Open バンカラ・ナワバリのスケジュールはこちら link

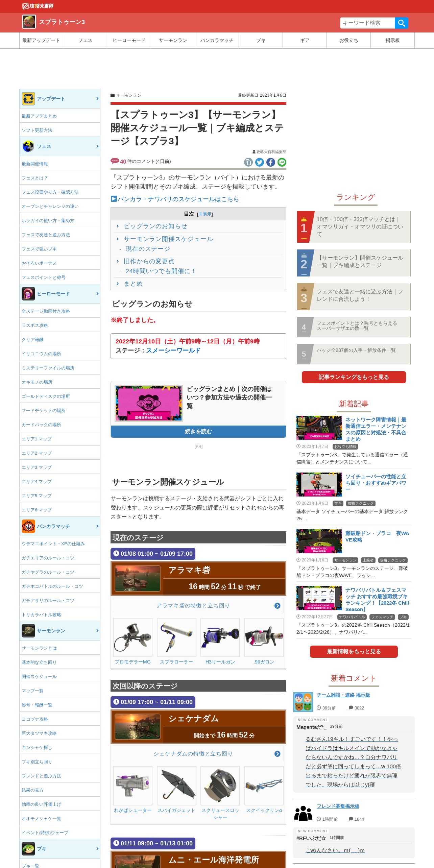click(178, 199)
